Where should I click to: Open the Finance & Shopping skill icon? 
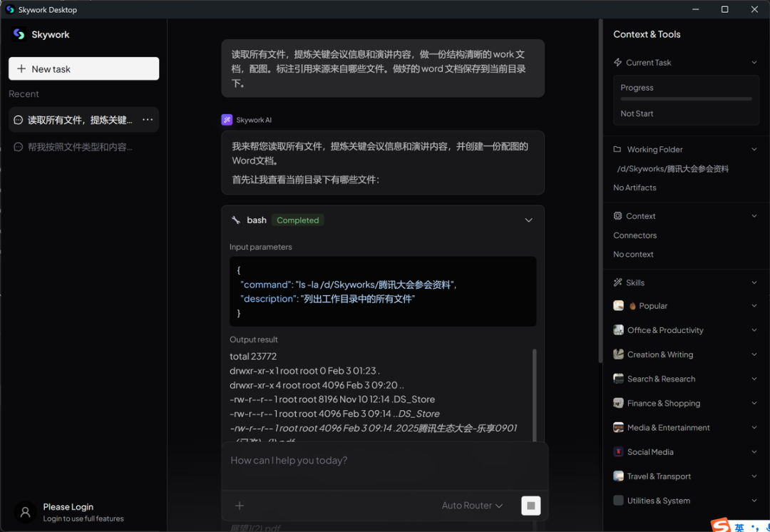point(617,403)
